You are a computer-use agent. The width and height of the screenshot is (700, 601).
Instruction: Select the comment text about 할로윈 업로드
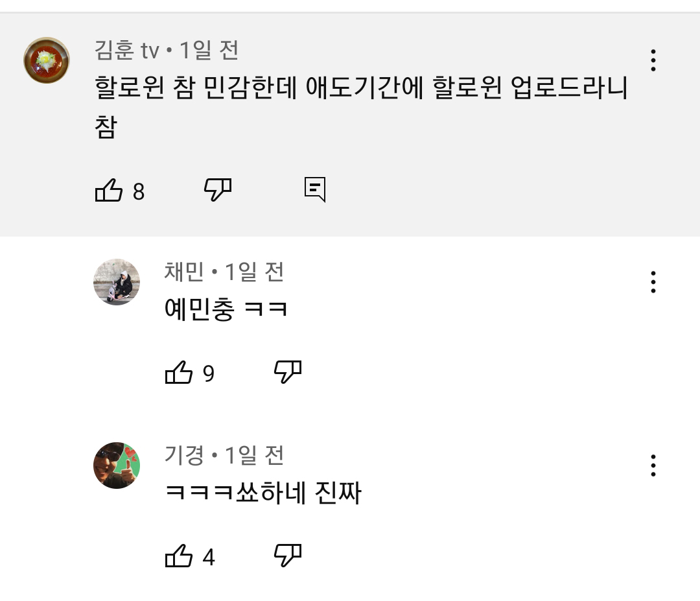click(361, 107)
